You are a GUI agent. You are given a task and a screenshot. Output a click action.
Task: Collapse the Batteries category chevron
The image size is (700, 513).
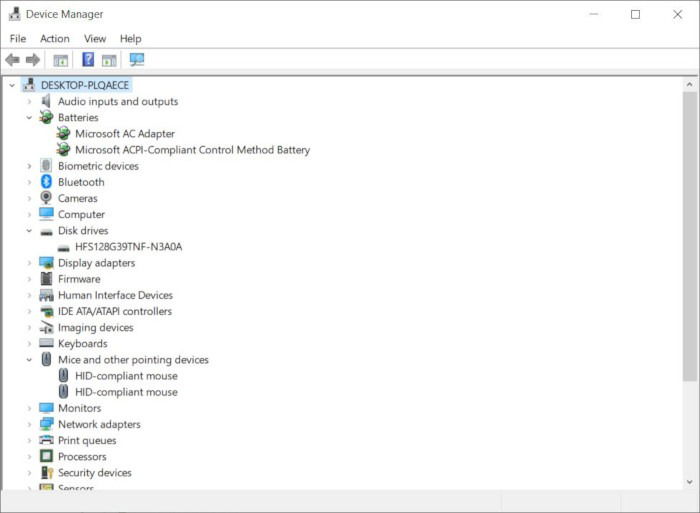[x=29, y=117]
